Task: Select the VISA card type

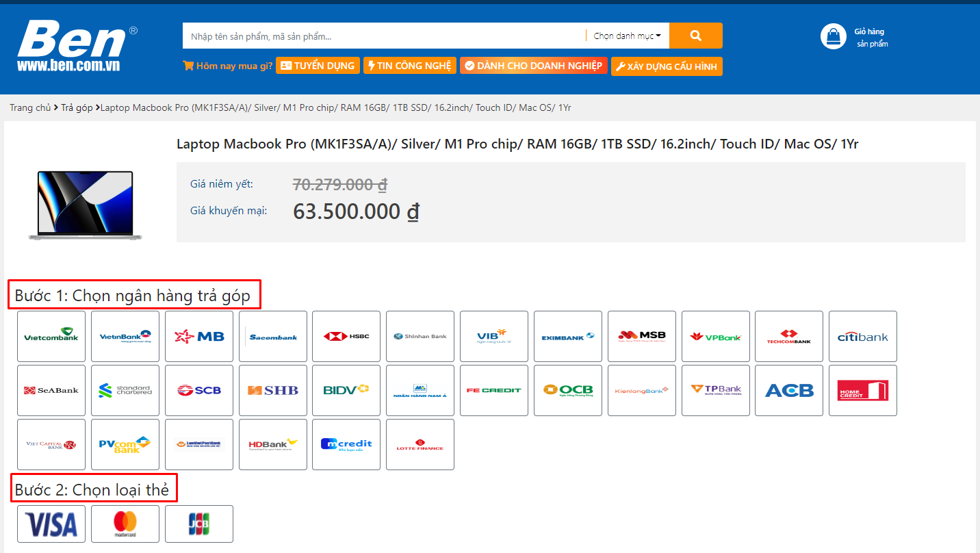Action: (x=51, y=524)
